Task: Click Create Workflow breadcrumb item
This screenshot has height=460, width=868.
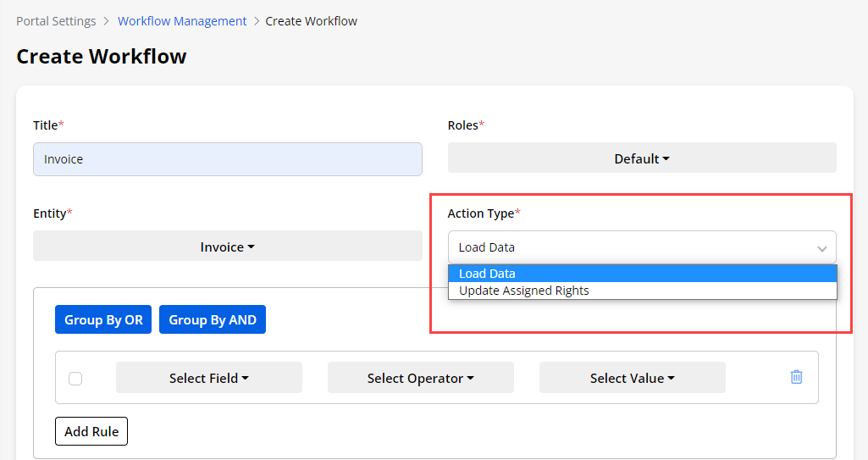Action: coord(311,21)
